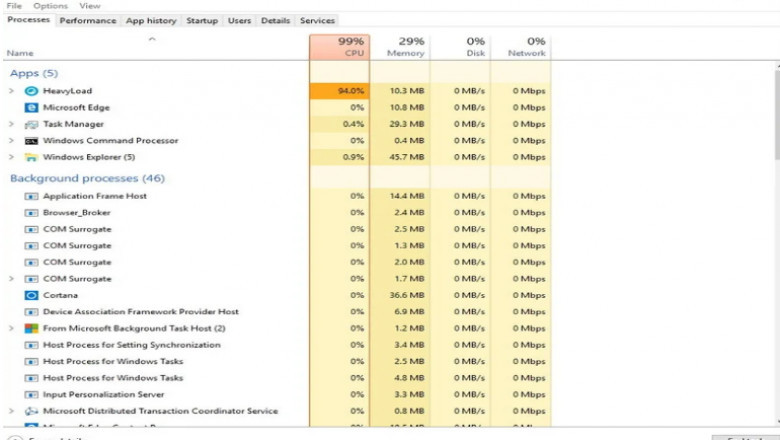This screenshot has width=780, height=440.
Task: Click the Device Association Framework Provider Host icon
Action: click(31, 312)
